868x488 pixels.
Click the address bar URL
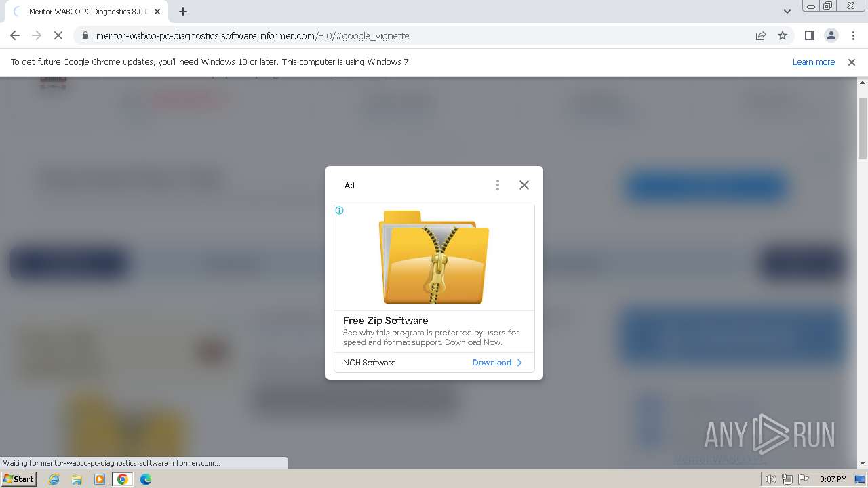click(x=252, y=36)
